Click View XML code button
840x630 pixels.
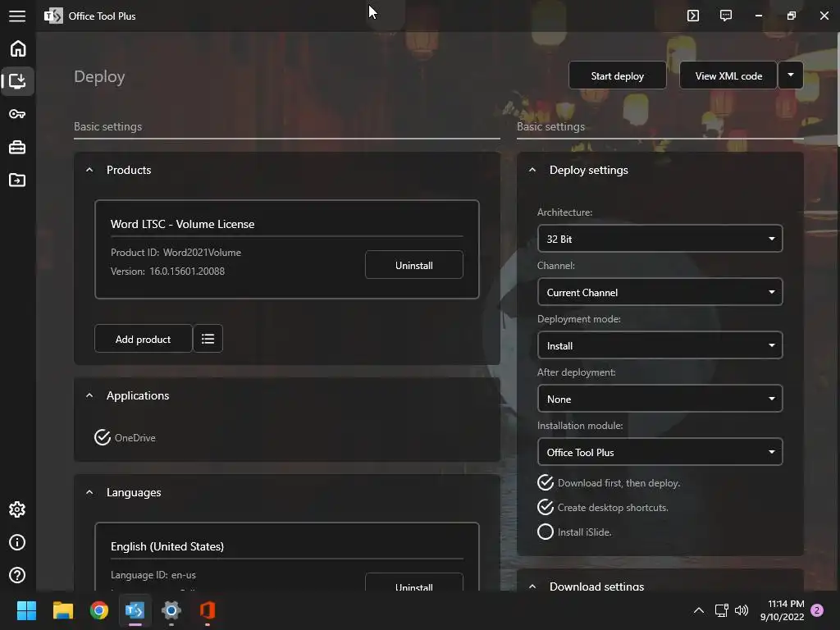728,75
